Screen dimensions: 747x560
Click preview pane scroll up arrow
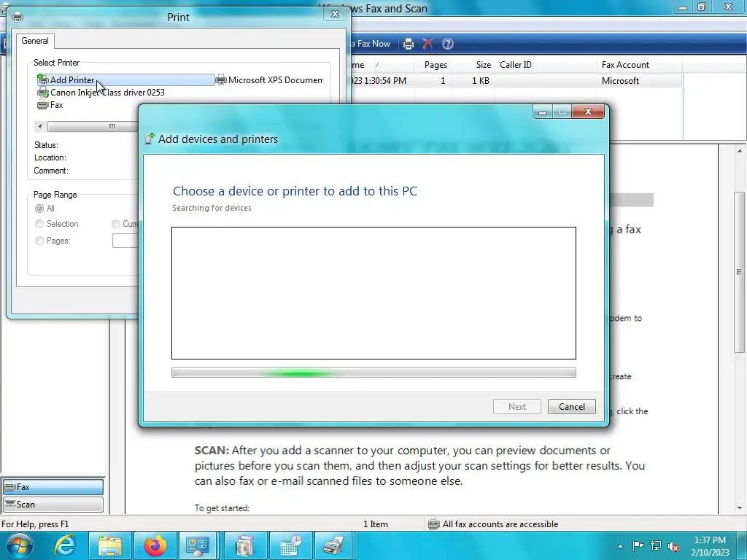coord(740,151)
